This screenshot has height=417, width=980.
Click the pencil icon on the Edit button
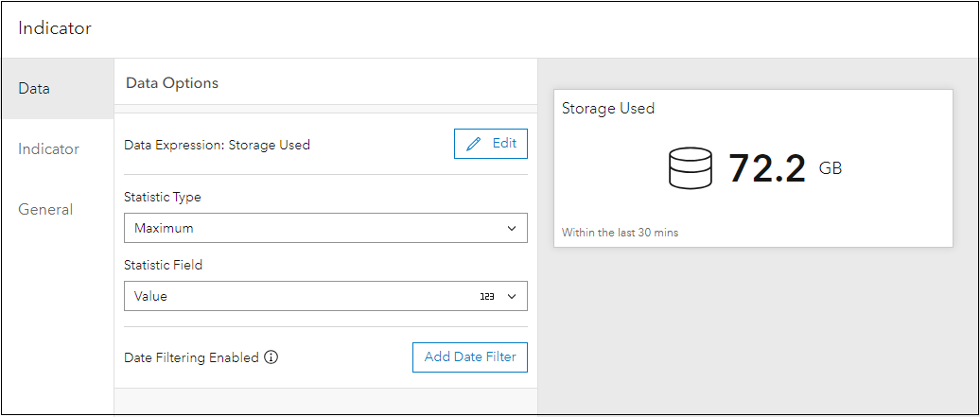coord(474,144)
